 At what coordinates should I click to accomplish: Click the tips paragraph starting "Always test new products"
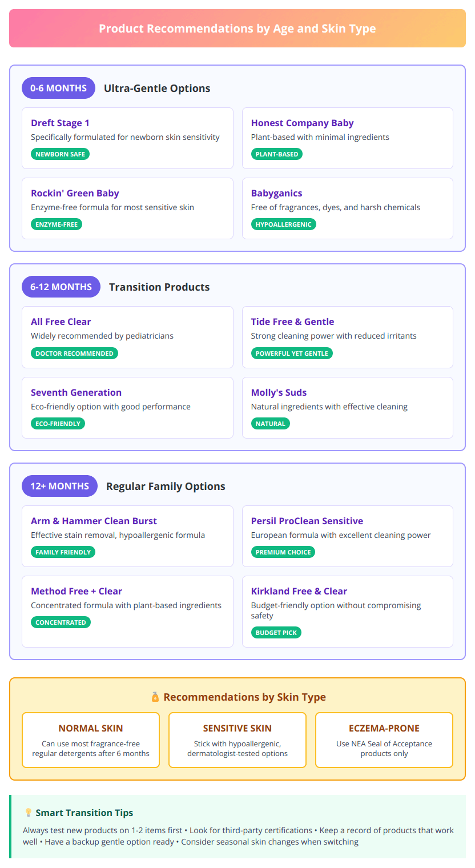click(x=238, y=836)
